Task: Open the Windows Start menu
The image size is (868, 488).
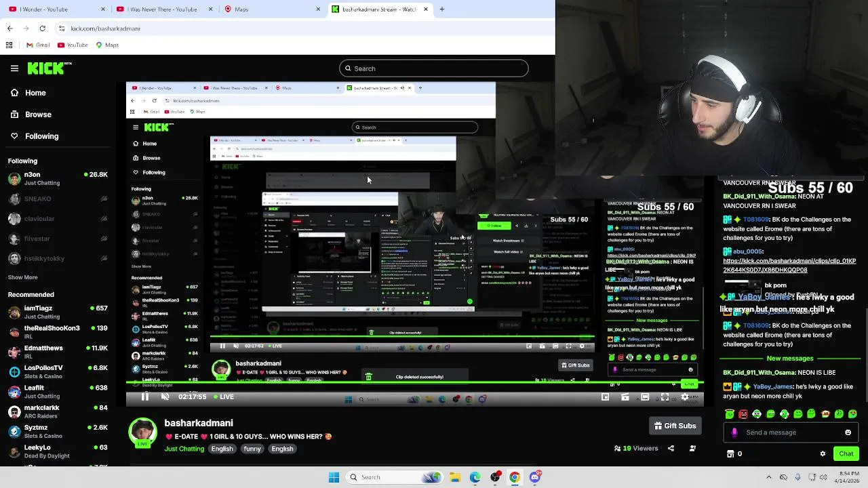Action: click(x=334, y=477)
